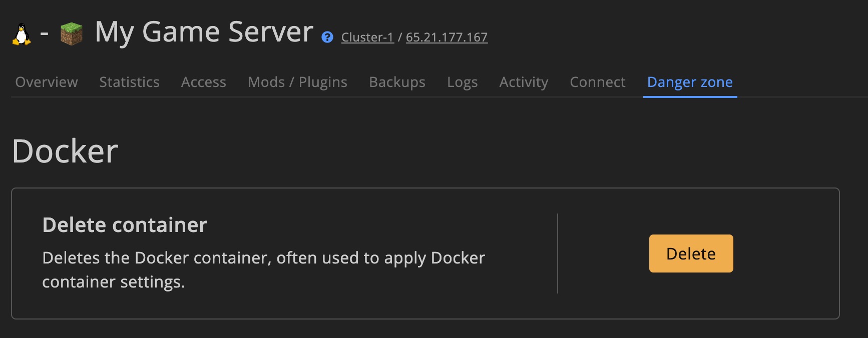Switch to the Overview tab
This screenshot has height=338, width=868.
pos(46,81)
